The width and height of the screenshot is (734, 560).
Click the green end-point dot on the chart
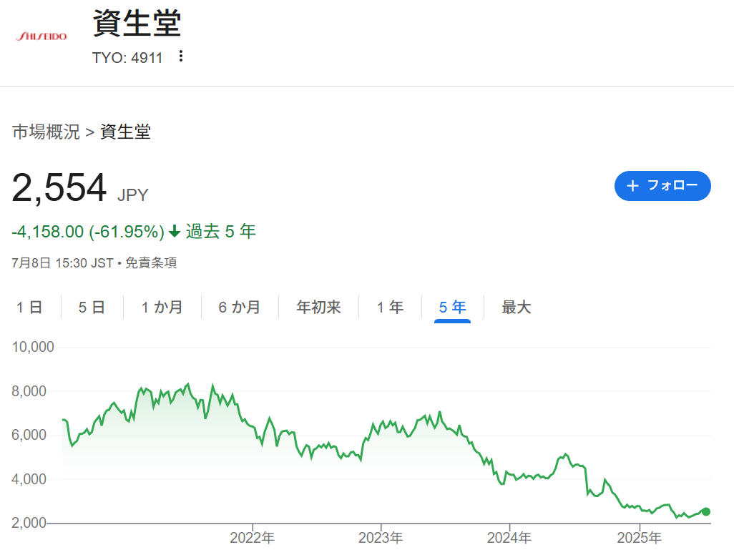point(706,511)
